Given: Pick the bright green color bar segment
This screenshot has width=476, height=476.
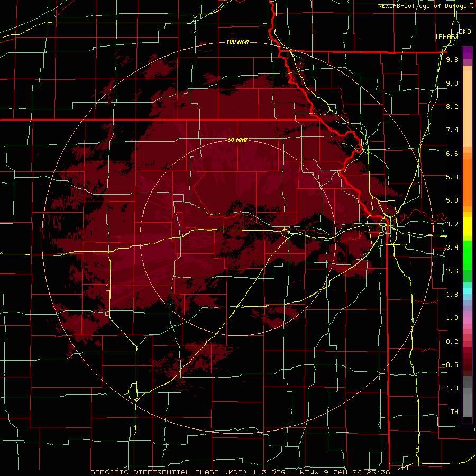Looking at the screenshot, I should [467, 255].
